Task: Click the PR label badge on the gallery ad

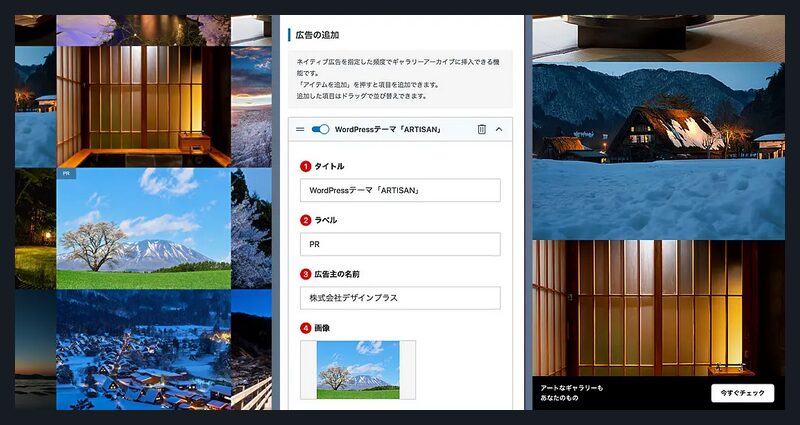Action: [67, 173]
